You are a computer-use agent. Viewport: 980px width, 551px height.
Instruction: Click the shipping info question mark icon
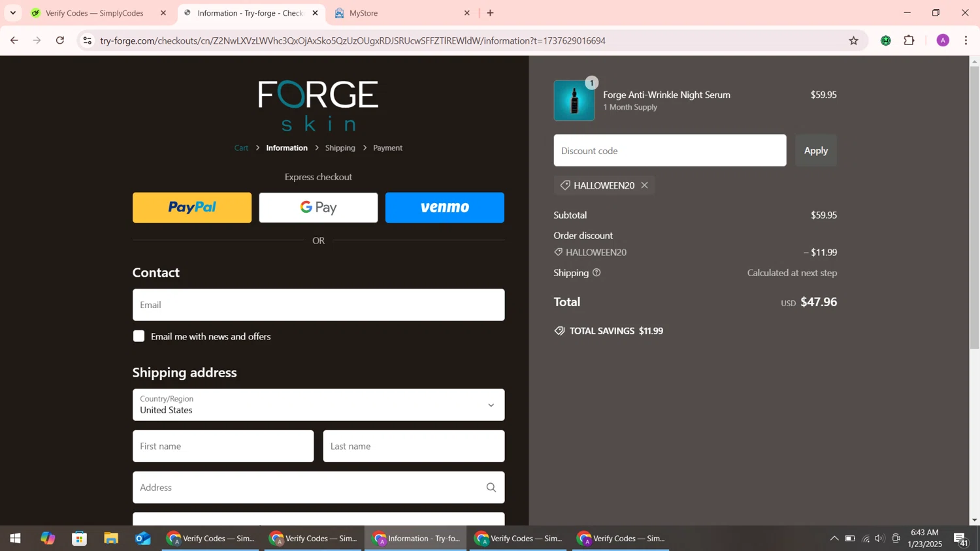(596, 273)
